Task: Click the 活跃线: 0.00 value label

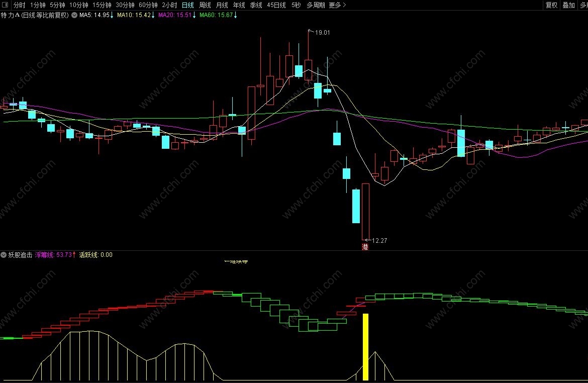Action: (x=95, y=255)
